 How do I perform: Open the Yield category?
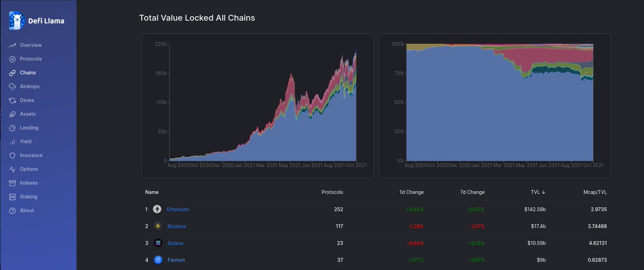pyautogui.click(x=26, y=142)
